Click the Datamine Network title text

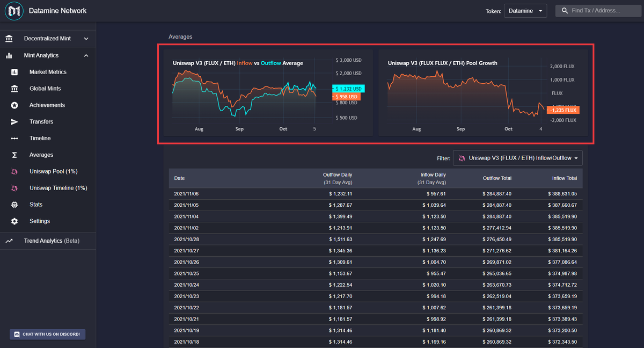57,11
